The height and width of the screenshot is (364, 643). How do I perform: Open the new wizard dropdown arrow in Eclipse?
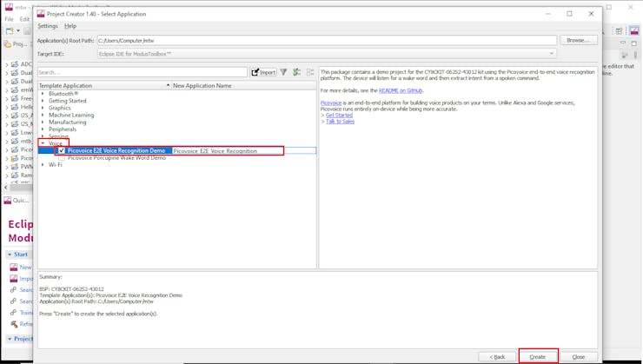(18, 30)
